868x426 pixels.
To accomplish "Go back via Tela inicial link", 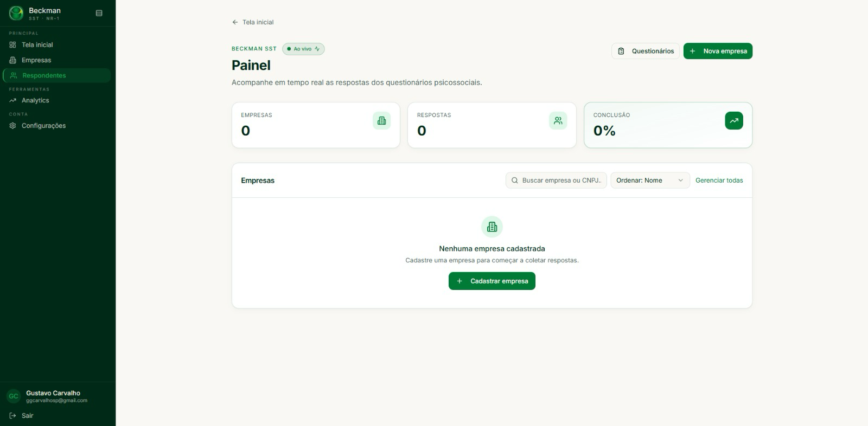I will coord(253,22).
